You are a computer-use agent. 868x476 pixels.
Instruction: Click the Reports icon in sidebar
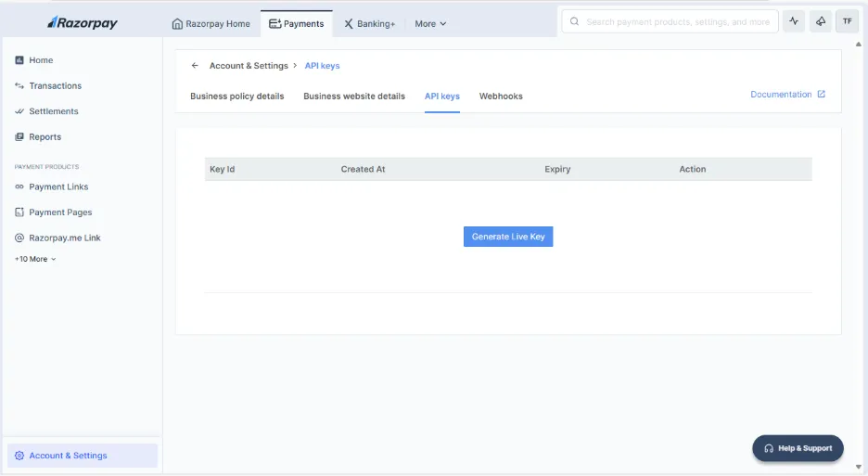(19, 136)
